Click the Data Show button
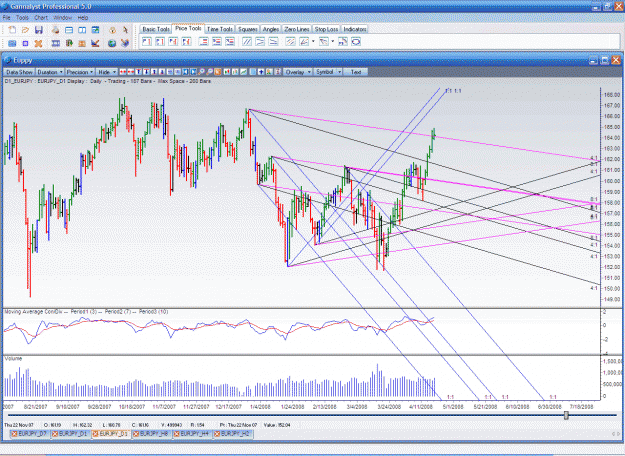 point(20,72)
